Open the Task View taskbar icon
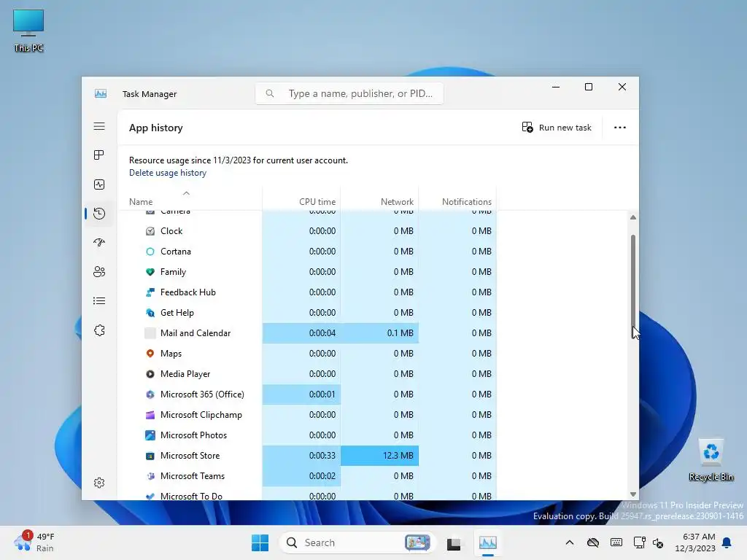747x560 pixels. pyautogui.click(x=454, y=542)
